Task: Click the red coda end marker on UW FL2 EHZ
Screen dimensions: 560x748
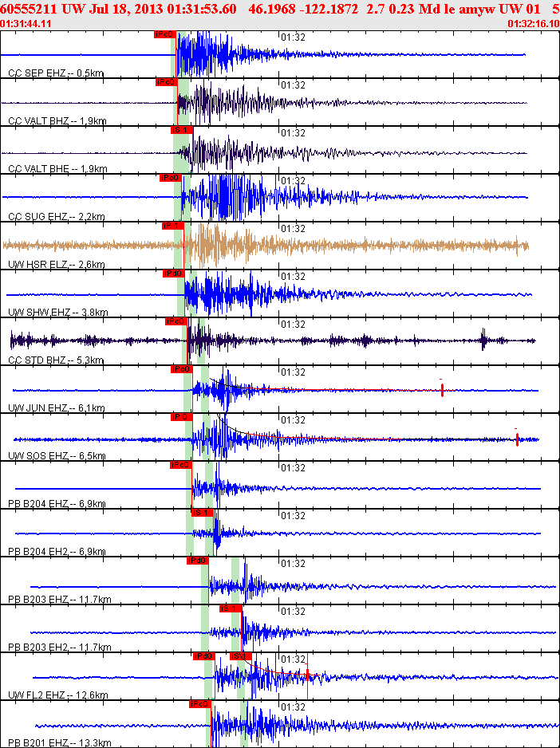Action: click(307, 676)
